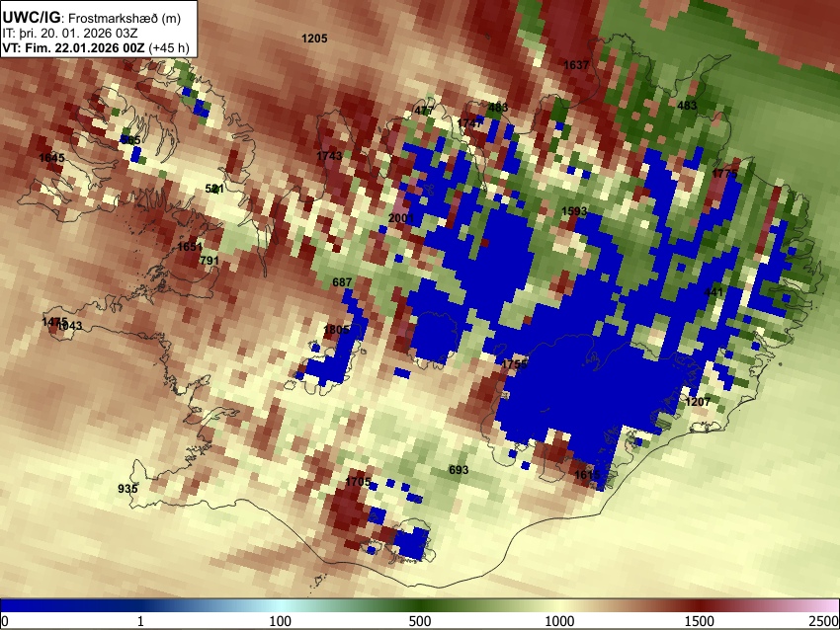This screenshot has width=840, height=630.
Task: Click the 1705 value label
Action: click(x=358, y=481)
